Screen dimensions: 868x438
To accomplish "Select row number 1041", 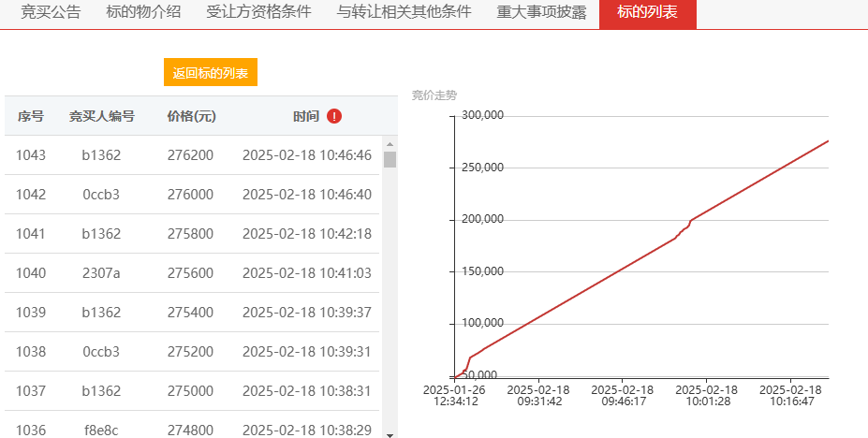I will coord(31,234).
